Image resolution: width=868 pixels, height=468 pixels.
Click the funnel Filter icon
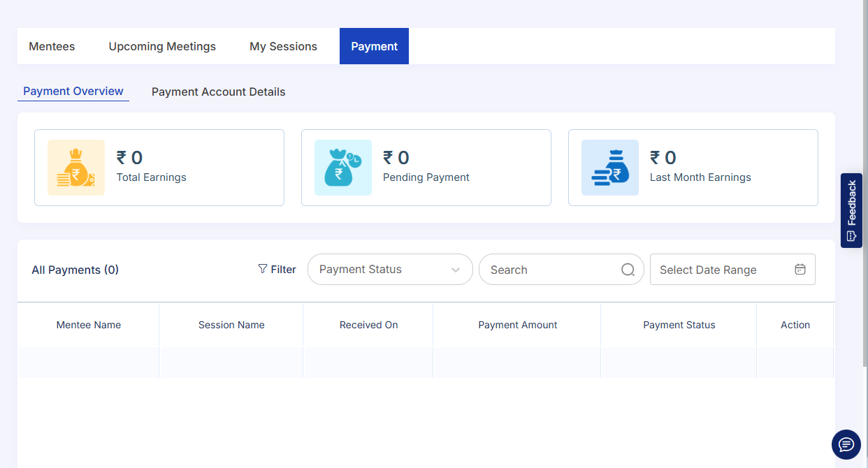(263, 269)
